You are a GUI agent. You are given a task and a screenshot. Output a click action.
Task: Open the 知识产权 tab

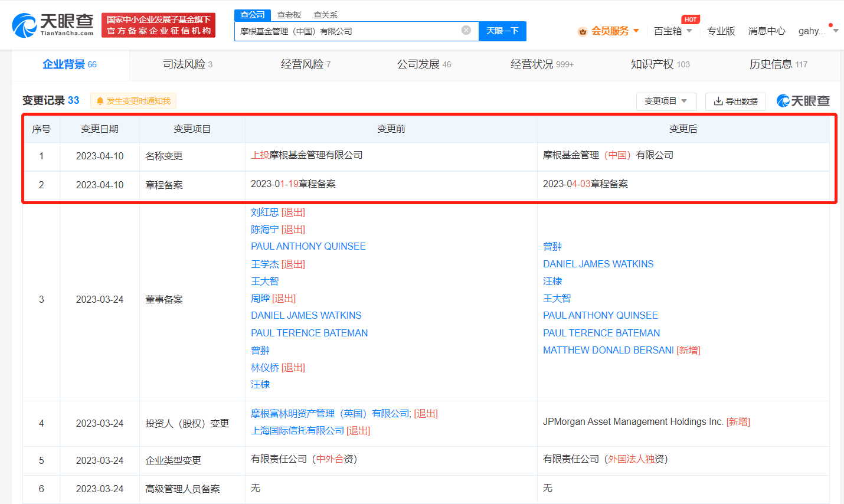point(659,64)
